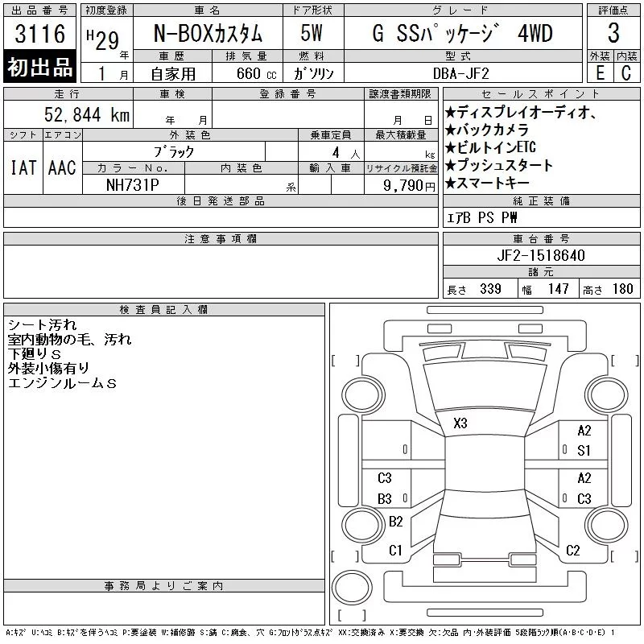Check the empty bracket box at diagram's top-left
Image resolution: width=644 pixels, height=644 pixels.
[x=345, y=360]
